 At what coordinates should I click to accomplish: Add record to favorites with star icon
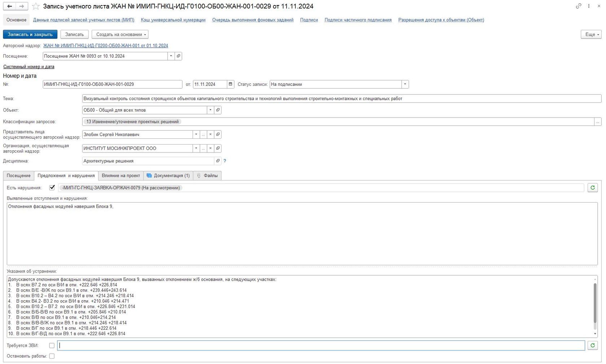pyautogui.click(x=36, y=6)
